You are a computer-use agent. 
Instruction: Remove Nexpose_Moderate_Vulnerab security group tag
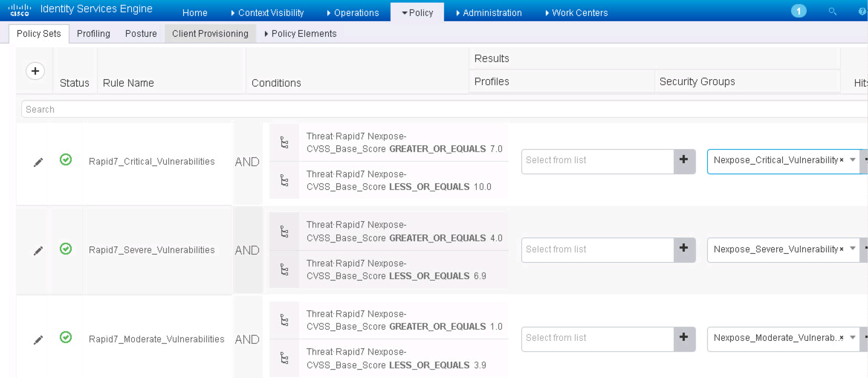[842, 338]
